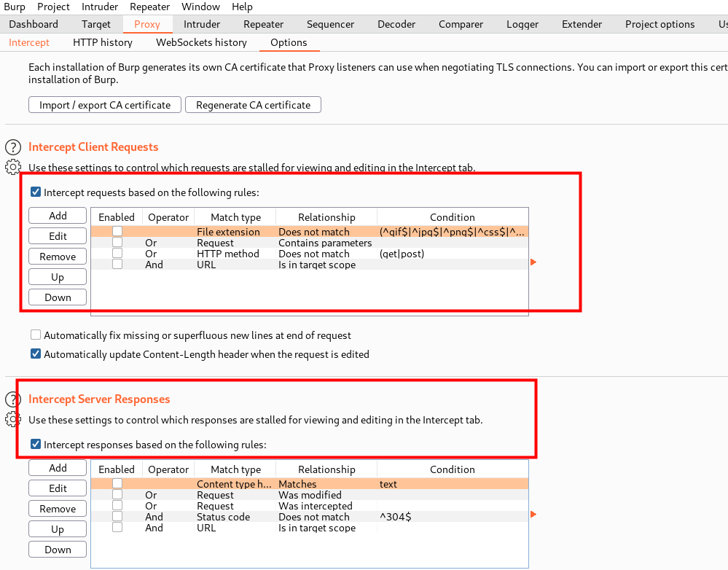The image size is (728, 570).
Task: Toggle 'Intercept requests based on the following rules'
Action: (36, 192)
